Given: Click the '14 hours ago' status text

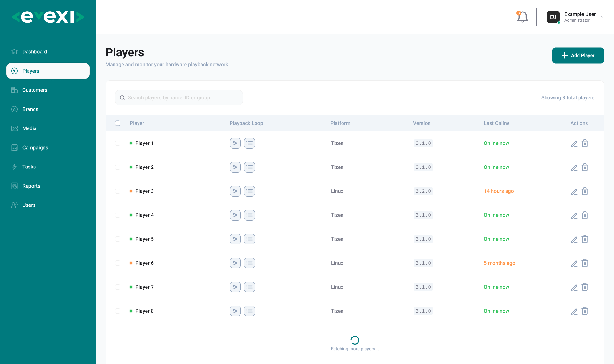Looking at the screenshot, I should click(x=499, y=191).
